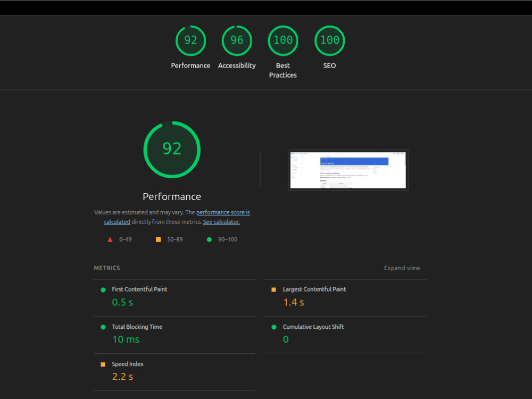Screen dimensions: 532x399
Task: Click the 0–49 range legend text
Action: [126, 239]
